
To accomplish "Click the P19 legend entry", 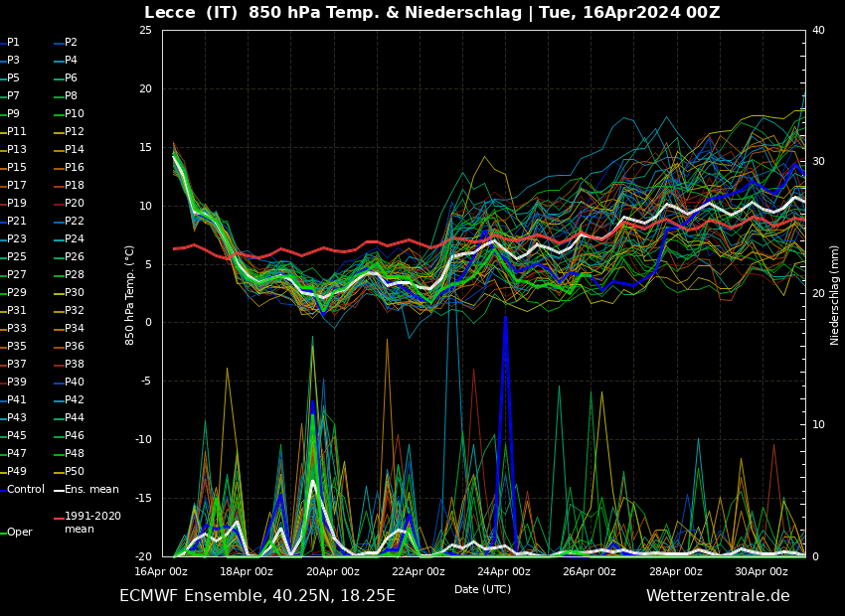I will click(x=13, y=203).
